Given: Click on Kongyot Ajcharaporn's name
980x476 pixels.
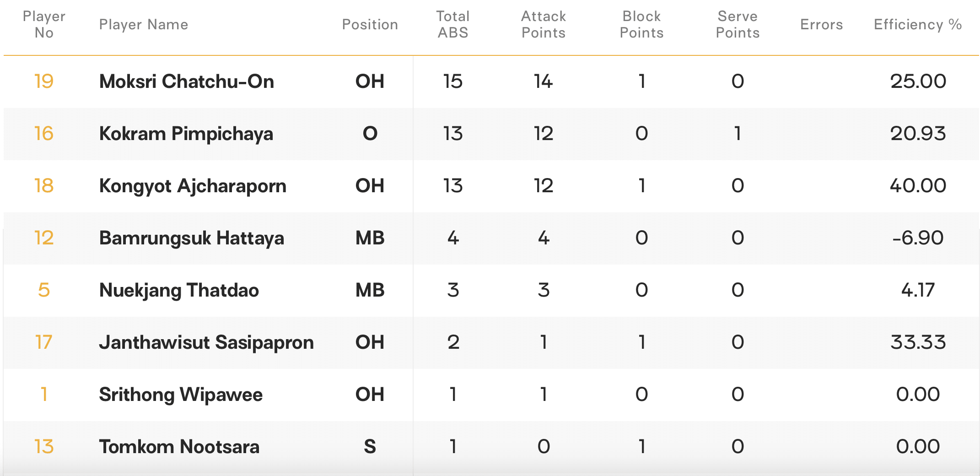Looking at the screenshot, I should point(193,186).
